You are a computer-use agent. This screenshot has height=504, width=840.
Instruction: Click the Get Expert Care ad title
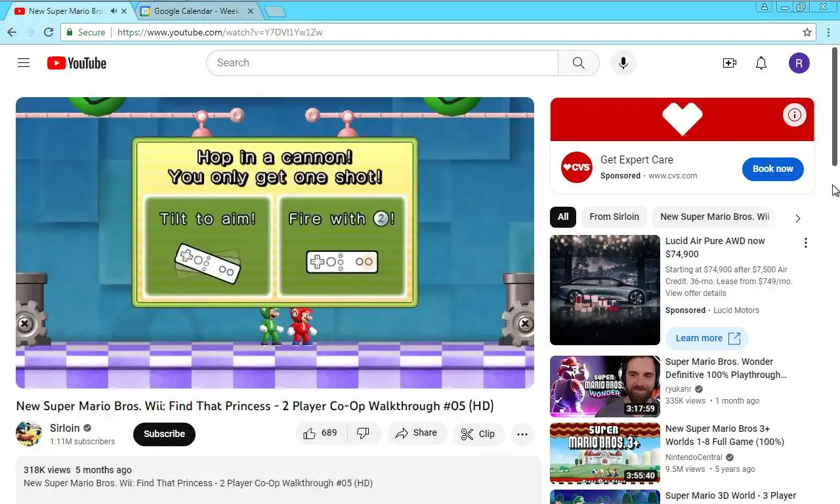637,159
